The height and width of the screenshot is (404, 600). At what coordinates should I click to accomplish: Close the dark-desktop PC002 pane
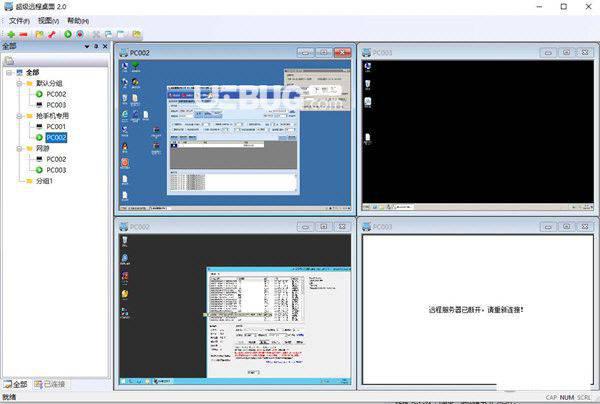(x=342, y=227)
